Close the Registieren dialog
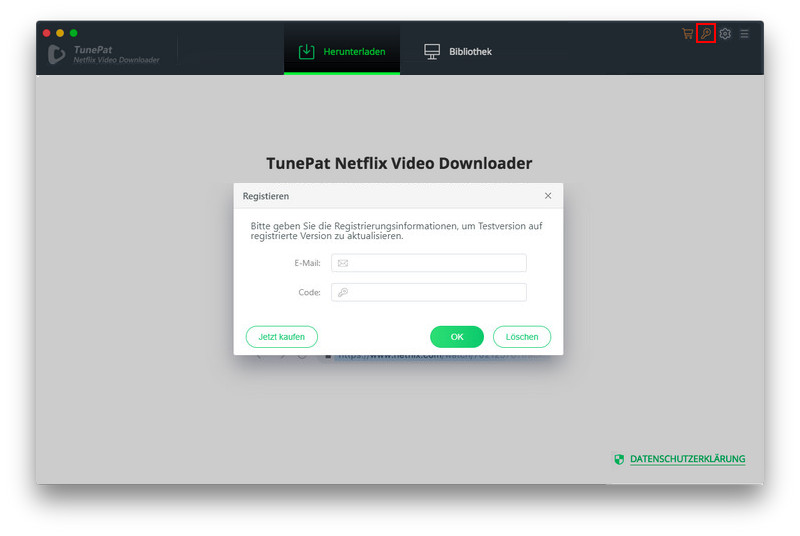The width and height of the screenshot is (800, 536). coord(548,196)
